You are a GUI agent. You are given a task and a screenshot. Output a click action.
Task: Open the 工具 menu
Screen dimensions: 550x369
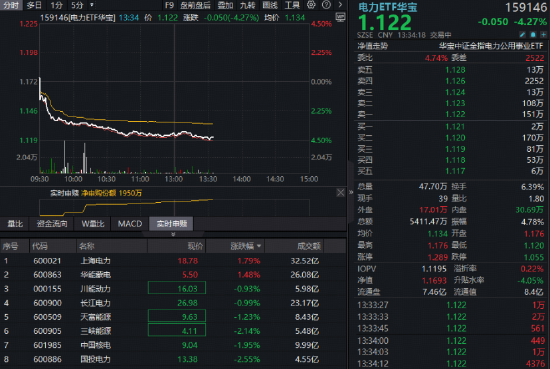click(292, 5)
